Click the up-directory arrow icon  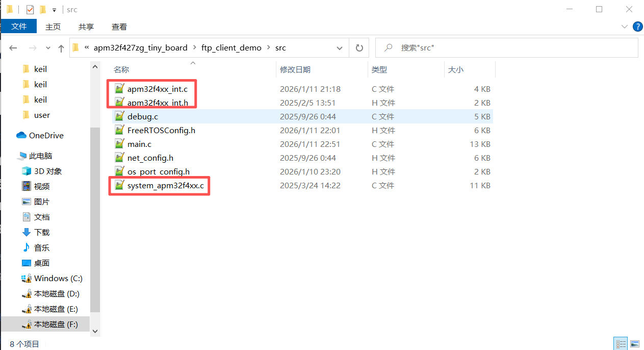[61, 48]
